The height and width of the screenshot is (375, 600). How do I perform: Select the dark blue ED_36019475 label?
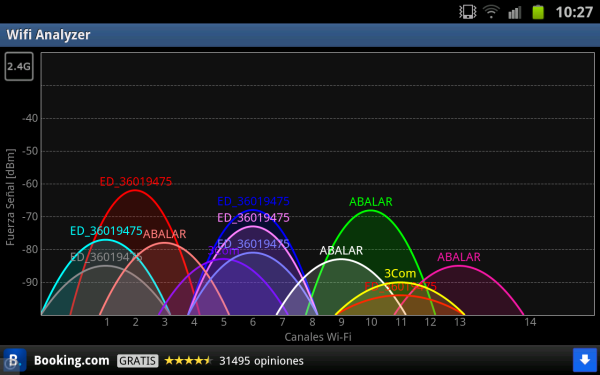pos(253,201)
